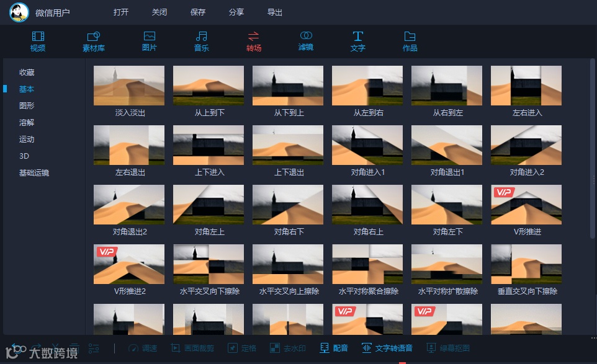Click the 调速 speed adjustment tool
The width and height of the screenshot is (597, 364).
[x=143, y=348]
